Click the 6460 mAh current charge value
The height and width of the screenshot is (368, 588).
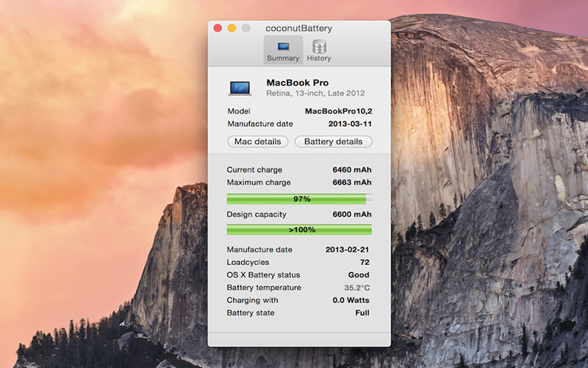[x=352, y=170]
